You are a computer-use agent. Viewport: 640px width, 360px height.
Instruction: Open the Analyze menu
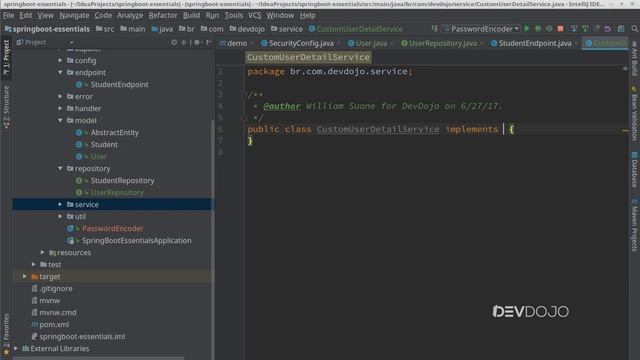[130, 16]
